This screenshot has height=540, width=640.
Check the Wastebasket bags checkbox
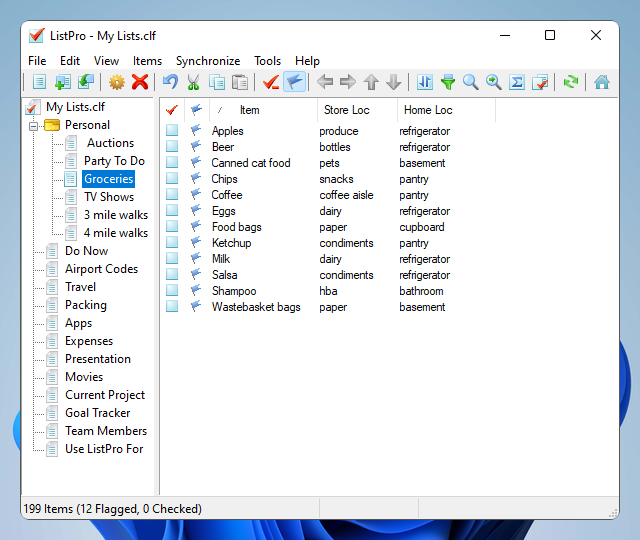click(172, 307)
